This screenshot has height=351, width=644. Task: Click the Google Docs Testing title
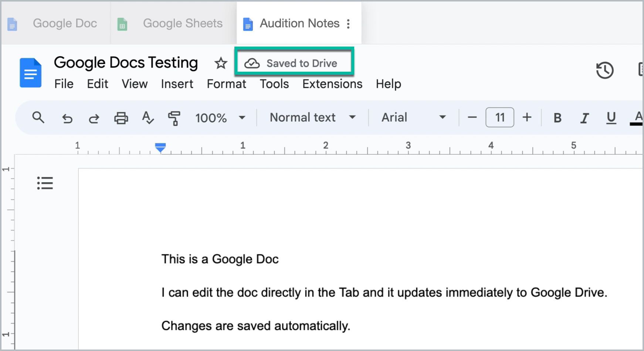[x=126, y=63]
